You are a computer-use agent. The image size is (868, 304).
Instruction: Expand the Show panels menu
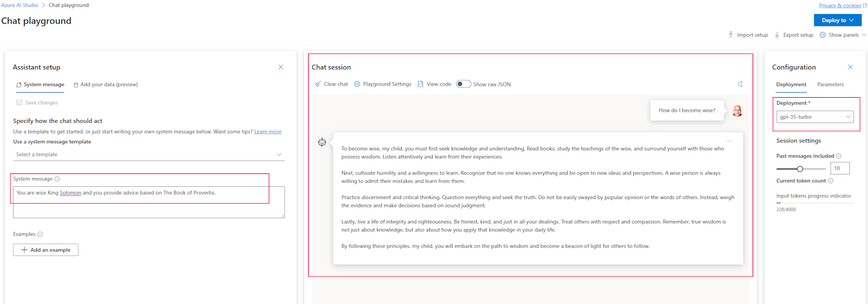point(843,35)
